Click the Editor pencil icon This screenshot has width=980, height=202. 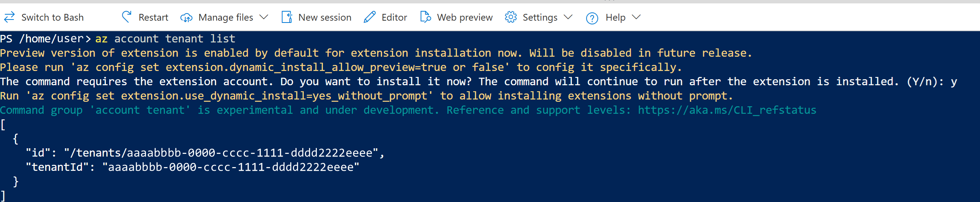[369, 17]
